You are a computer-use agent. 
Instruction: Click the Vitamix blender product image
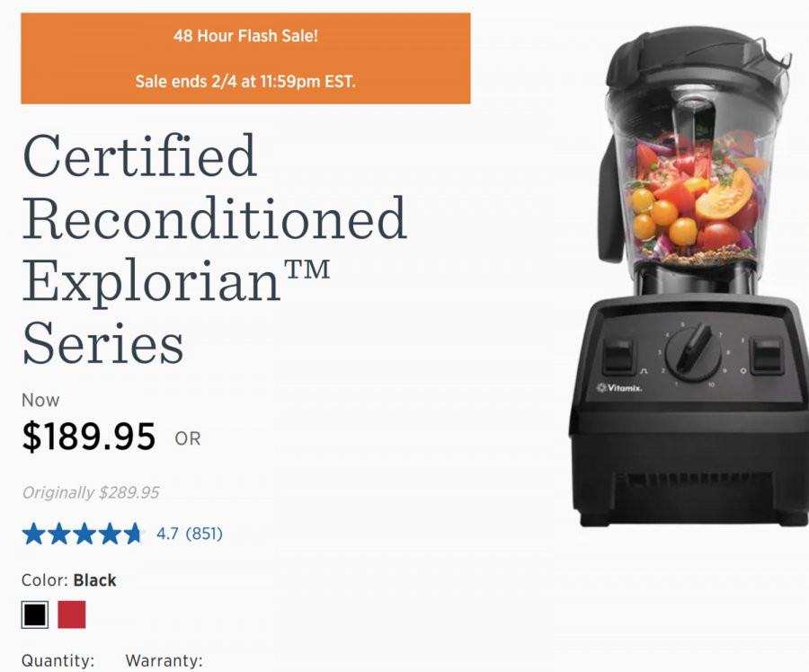pyautogui.click(x=689, y=277)
